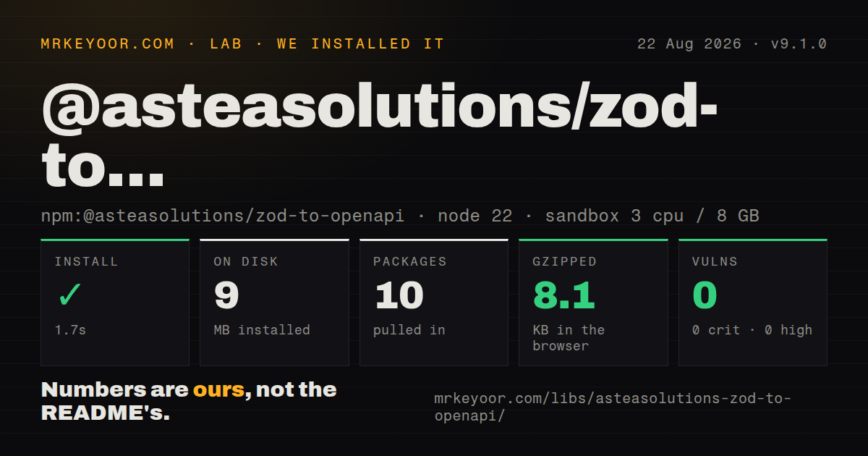The image size is (868, 456).
Task: Click the tagline 'Numbers are ours, not the README's.'
Action: pyautogui.click(x=189, y=402)
